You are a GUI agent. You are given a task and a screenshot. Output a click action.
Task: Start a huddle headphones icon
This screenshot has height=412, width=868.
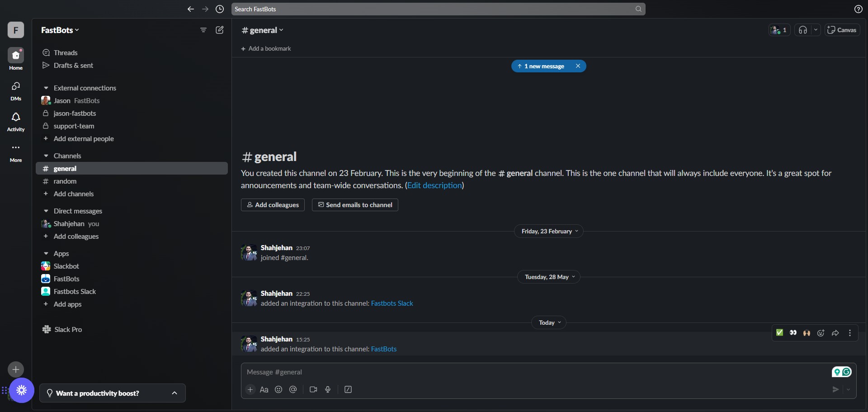pyautogui.click(x=803, y=30)
